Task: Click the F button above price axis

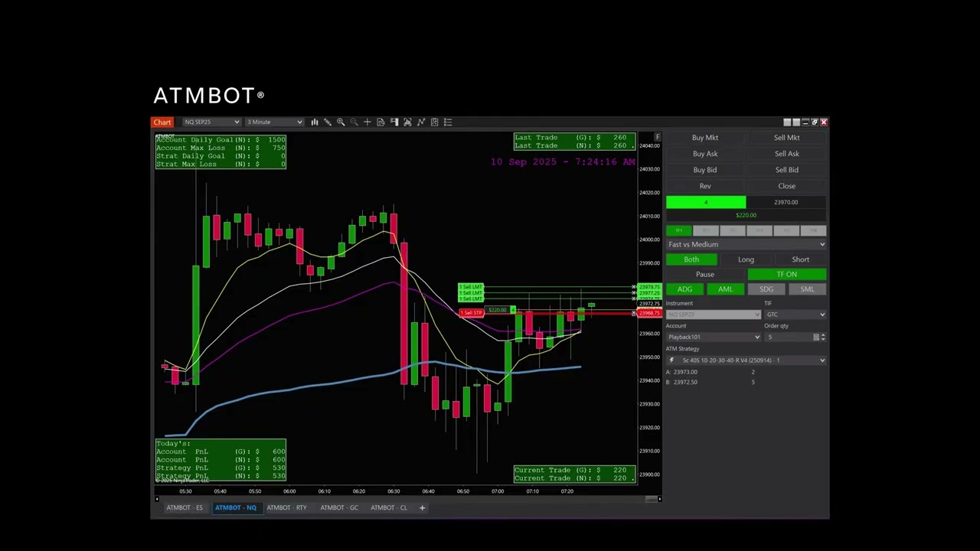Action: [x=657, y=137]
